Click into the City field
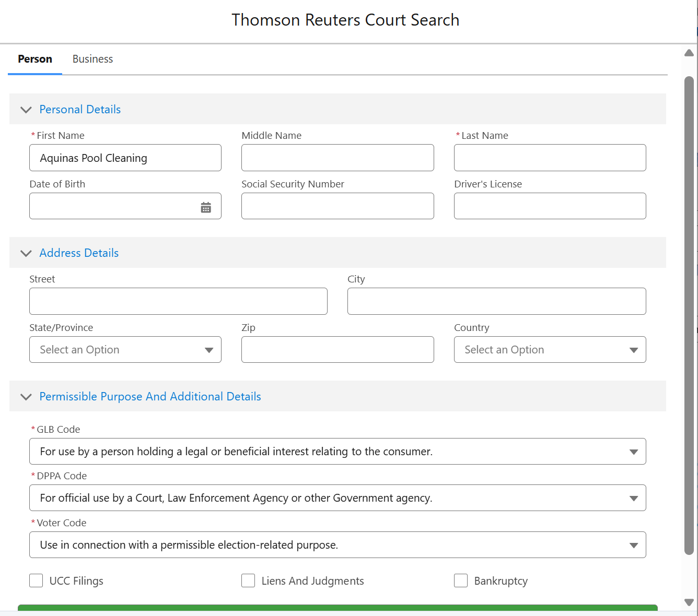This screenshot has height=616, width=698. coord(497,301)
